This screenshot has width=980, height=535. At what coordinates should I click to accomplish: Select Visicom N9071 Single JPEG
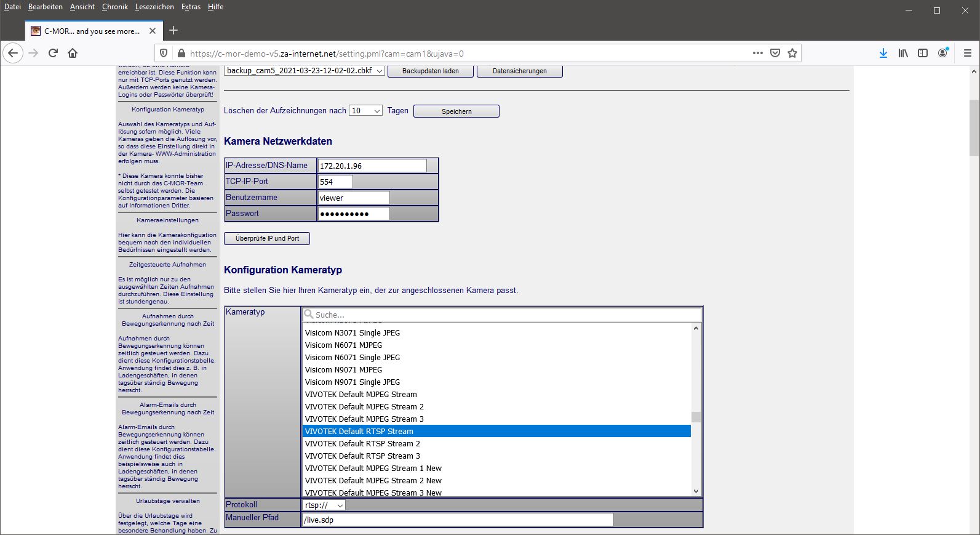[496, 382]
